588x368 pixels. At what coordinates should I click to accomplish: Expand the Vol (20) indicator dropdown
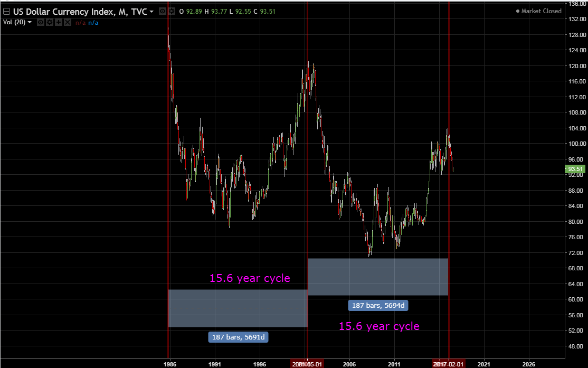click(x=30, y=23)
